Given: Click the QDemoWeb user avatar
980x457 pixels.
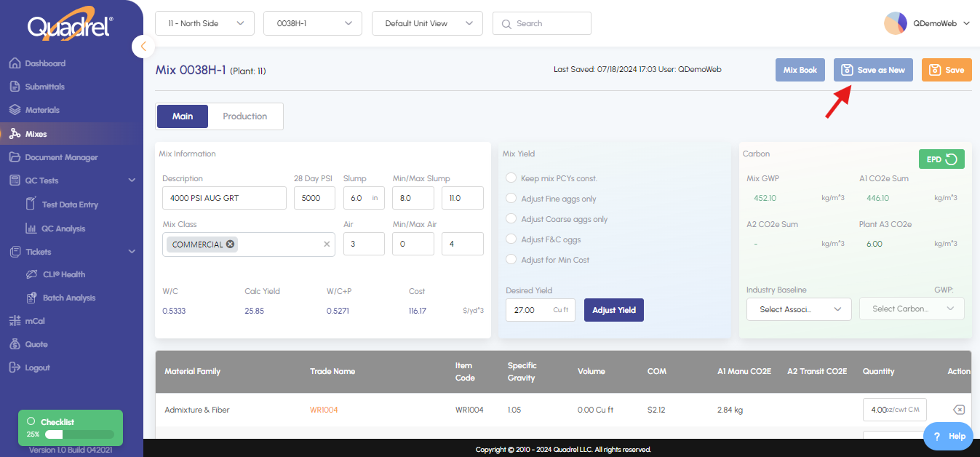Looking at the screenshot, I should point(895,23).
